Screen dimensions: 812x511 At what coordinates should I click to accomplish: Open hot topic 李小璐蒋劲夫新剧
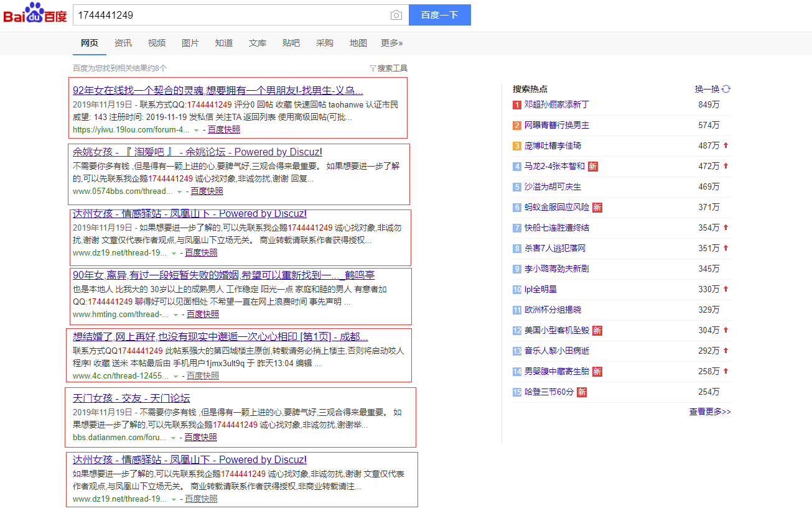coord(556,269)
